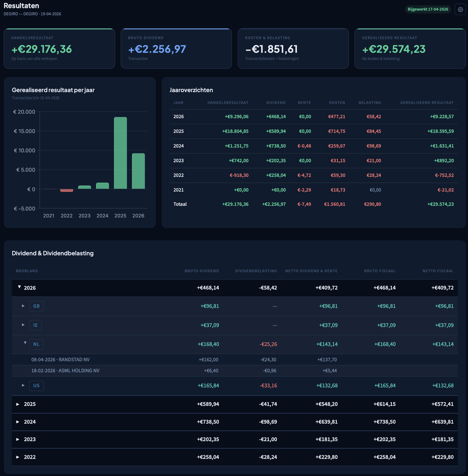Click the US country badge icon

click(36, 386)
